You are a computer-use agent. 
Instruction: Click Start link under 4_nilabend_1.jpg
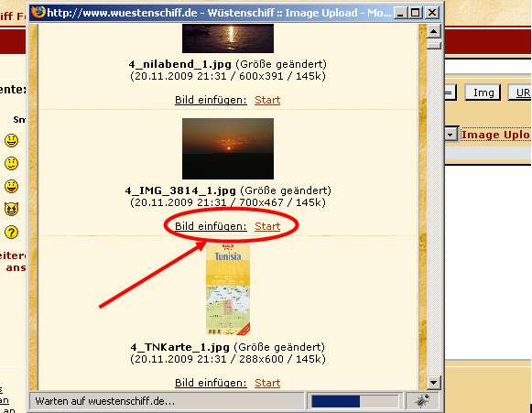click(267, 100)
